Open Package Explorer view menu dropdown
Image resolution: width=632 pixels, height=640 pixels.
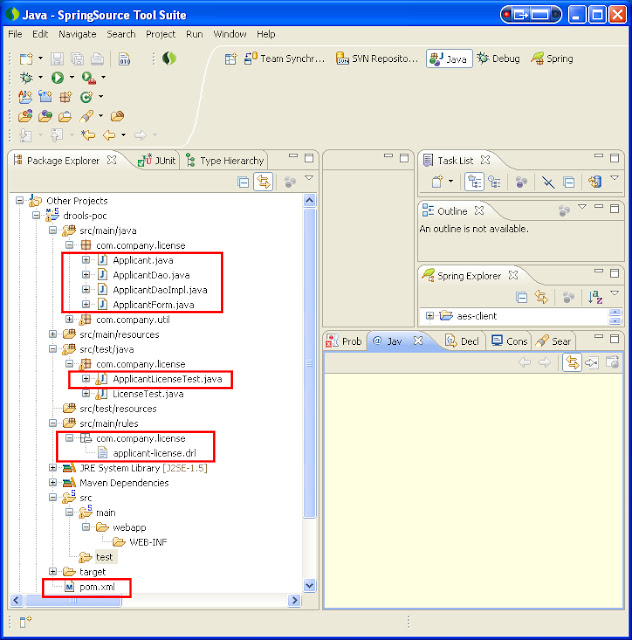(309, 178)
